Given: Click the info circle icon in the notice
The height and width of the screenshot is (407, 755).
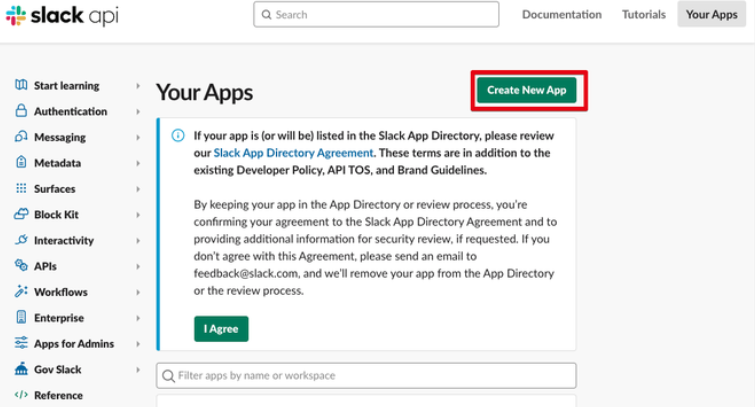Looking at the screenshot, I should [x=178, y=135].
